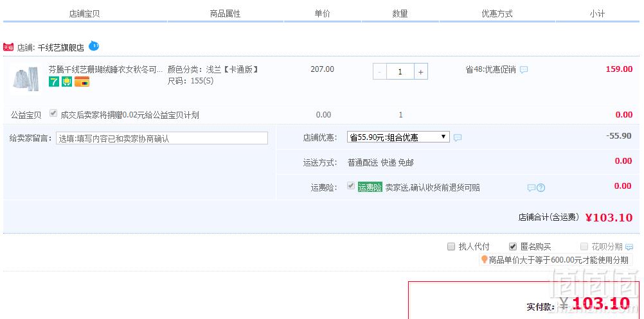The height and width of the screenshot is (319, 644).
Task: Click the 实付款 amount 103.10
Action: pos(601,304)
